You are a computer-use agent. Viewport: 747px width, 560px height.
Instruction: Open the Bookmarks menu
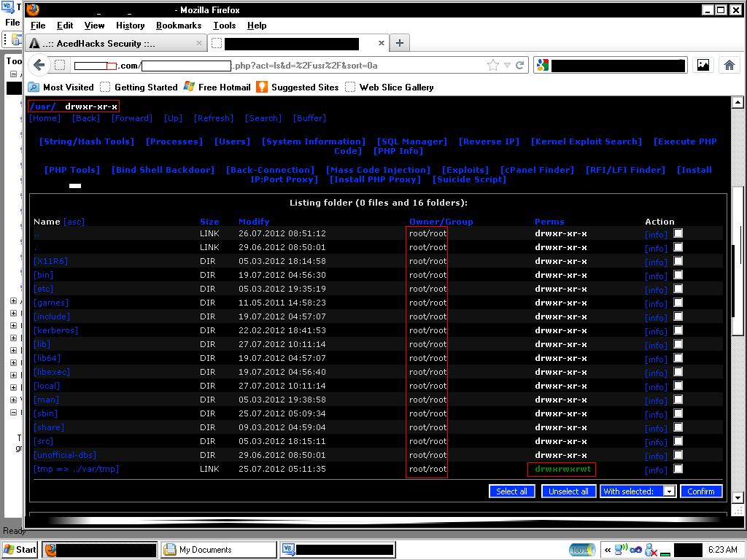[179, 26]
